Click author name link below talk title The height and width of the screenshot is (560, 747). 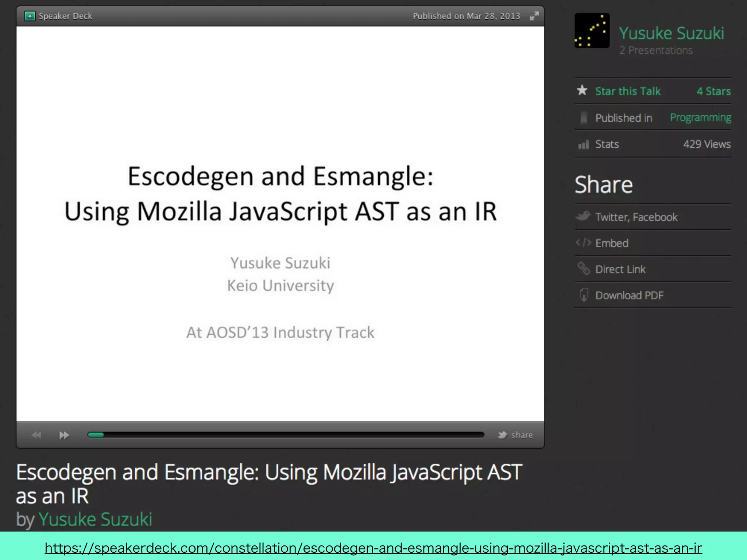(x=95, y=519)
